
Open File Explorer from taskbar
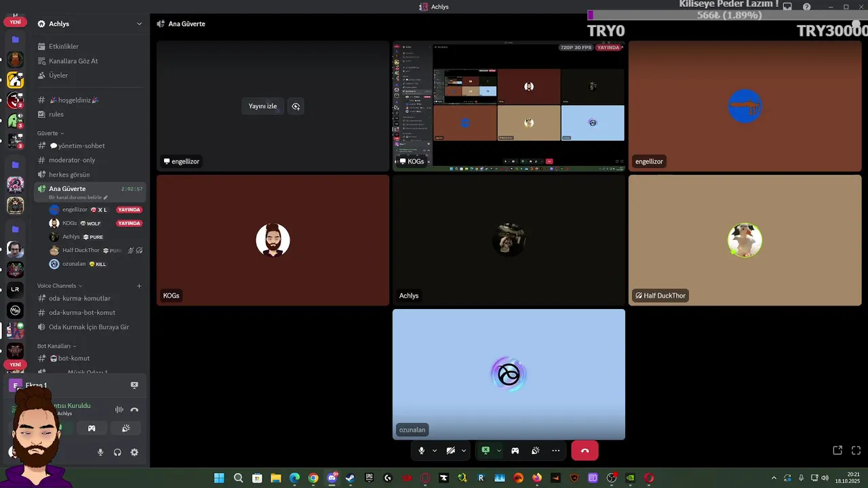(276, 478)
